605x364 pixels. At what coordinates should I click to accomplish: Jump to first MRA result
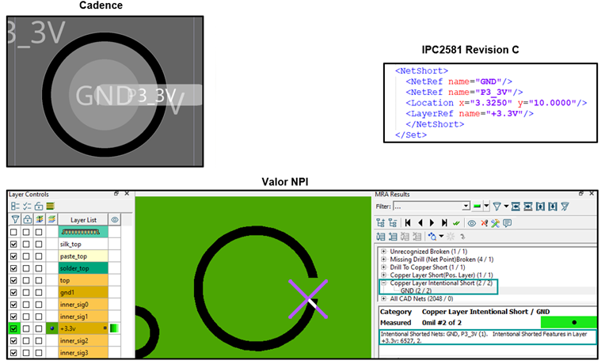tap(409, 223)
